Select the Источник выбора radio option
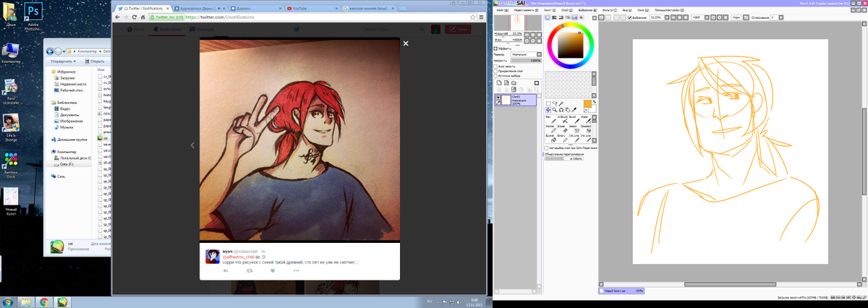The height and width of the screenshot is (308, 868). pos(495,76)
